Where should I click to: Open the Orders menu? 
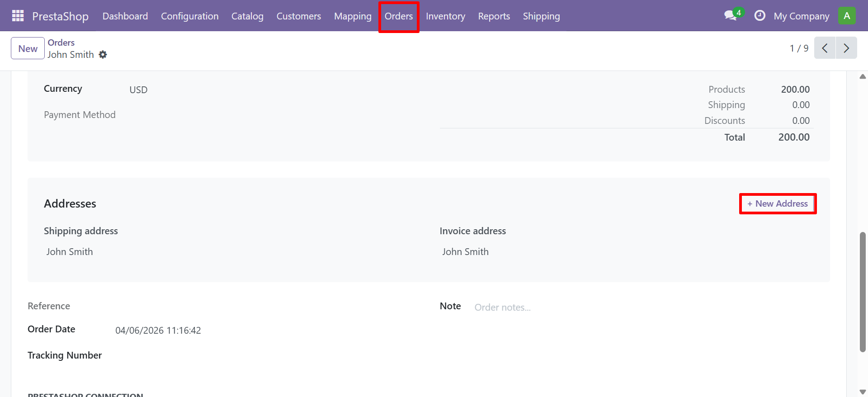tap(398, 16)
